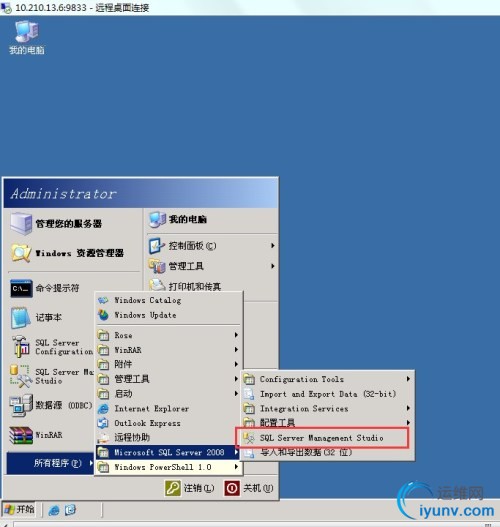Click arrow beside 管理工具 in right pane
The height and width of the screenshot is (527, 500).
point(273,266)
